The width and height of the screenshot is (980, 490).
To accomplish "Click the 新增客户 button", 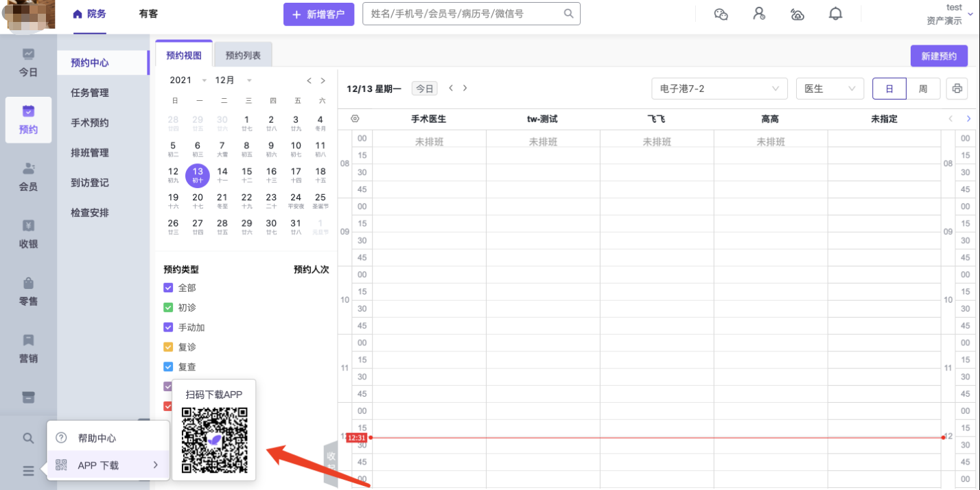I will pos(319,14).
